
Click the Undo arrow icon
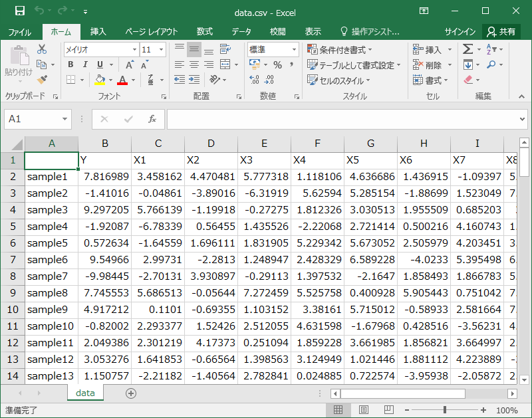tap(39, 11)
